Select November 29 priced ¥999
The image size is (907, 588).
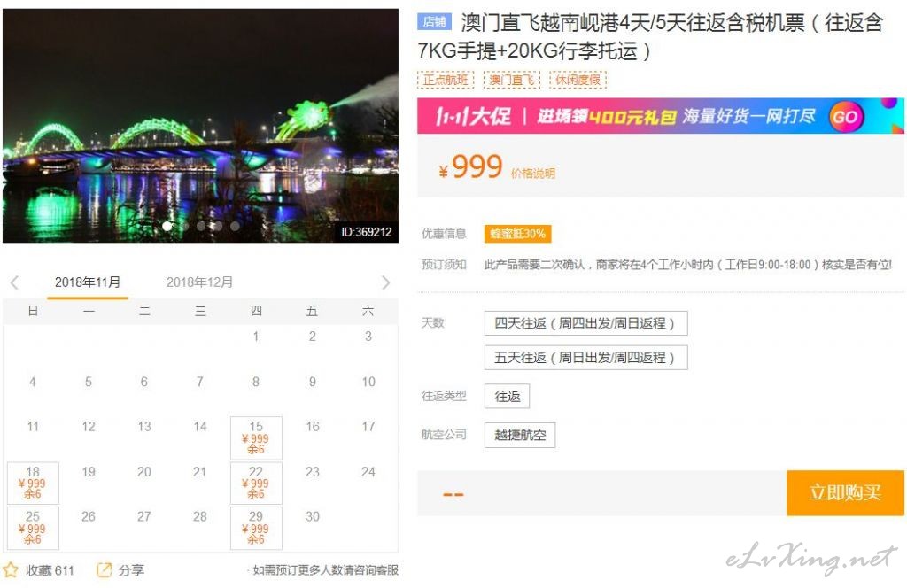256,528
